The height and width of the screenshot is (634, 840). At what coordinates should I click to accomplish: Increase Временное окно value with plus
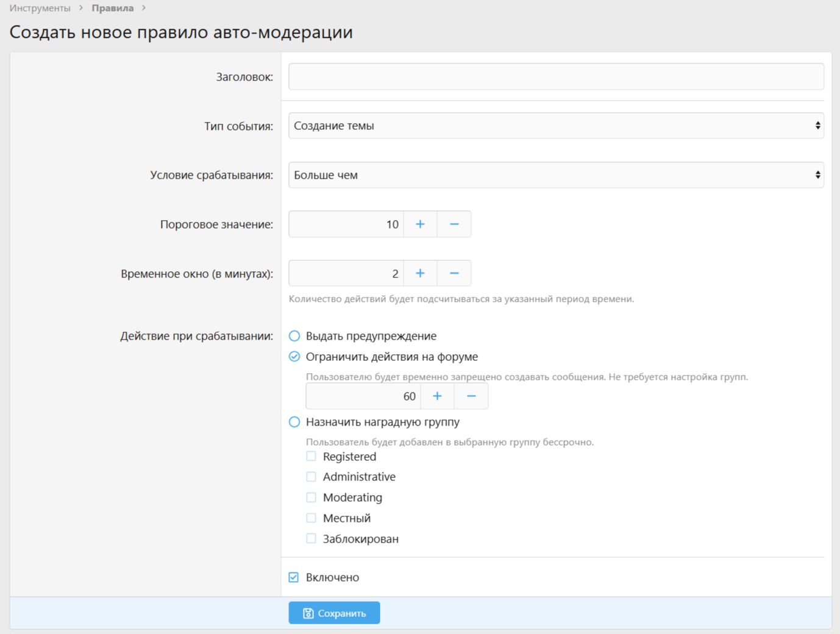420,274
